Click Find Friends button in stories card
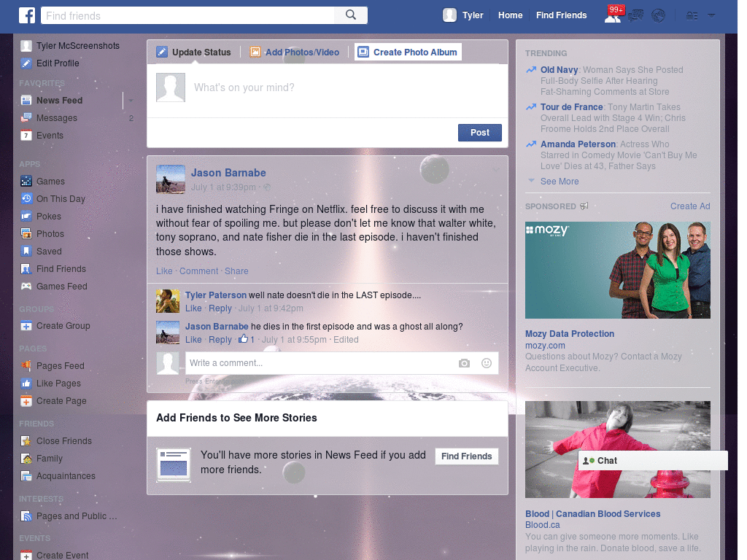 coord(466,456)
